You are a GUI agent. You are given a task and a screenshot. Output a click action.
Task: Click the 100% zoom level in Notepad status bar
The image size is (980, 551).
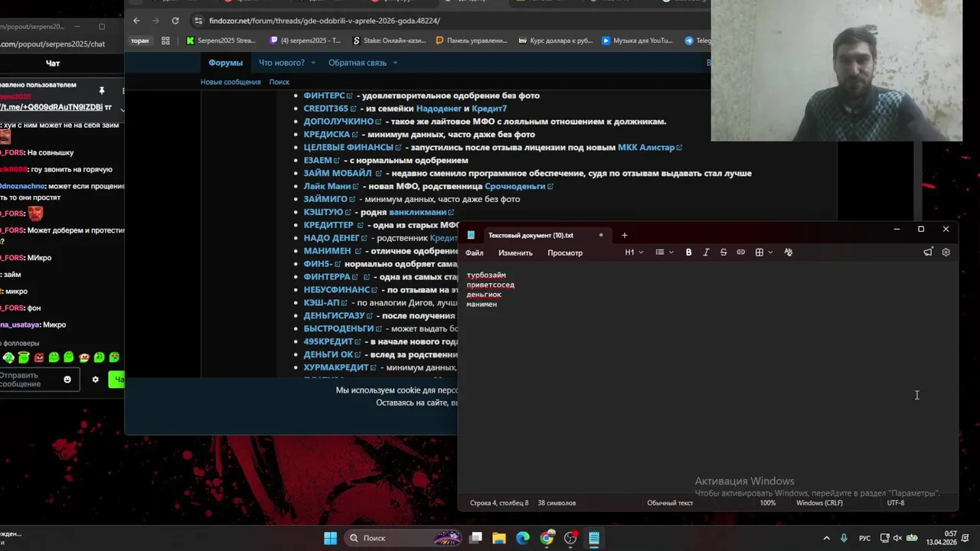768,503
